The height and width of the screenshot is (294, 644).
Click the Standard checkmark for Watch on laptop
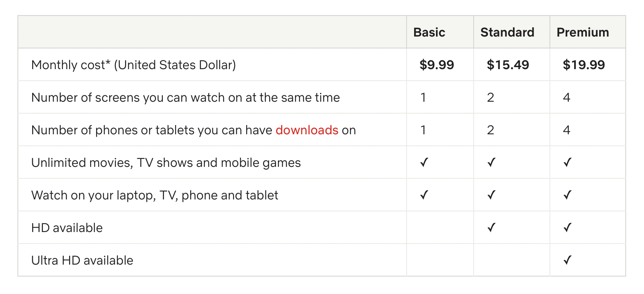pyautogui.click(x=492, y=195)
